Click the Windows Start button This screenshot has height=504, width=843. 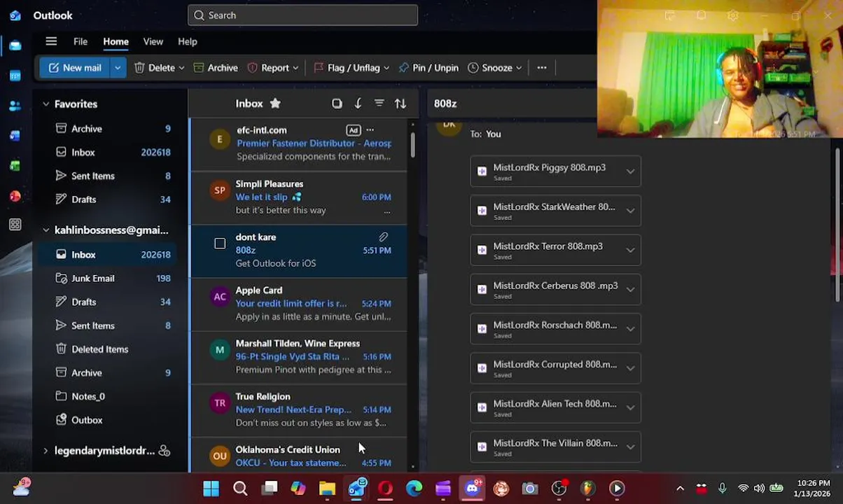point(211,489)
